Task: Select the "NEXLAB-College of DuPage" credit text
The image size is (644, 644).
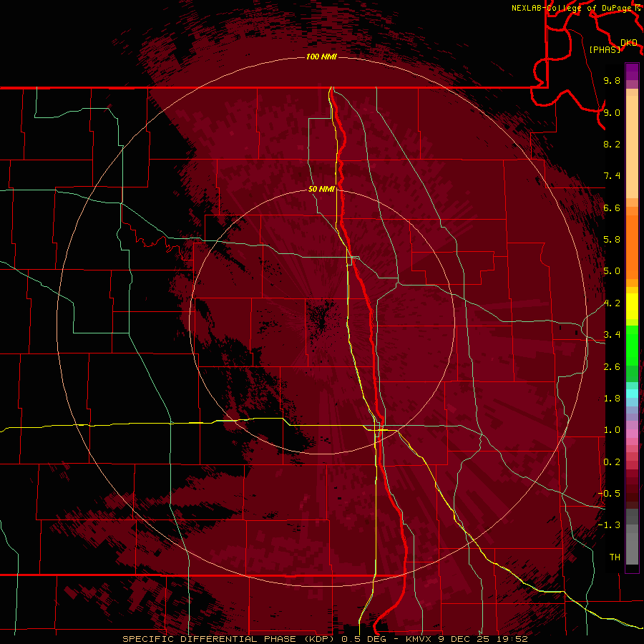Action: pyautogui.click(x=572, y=8)
